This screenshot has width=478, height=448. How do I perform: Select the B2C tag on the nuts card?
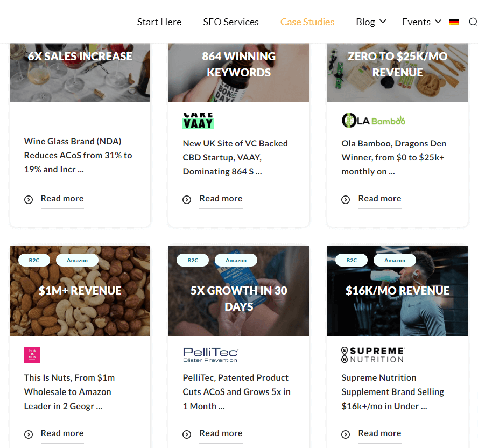[34, 260]
